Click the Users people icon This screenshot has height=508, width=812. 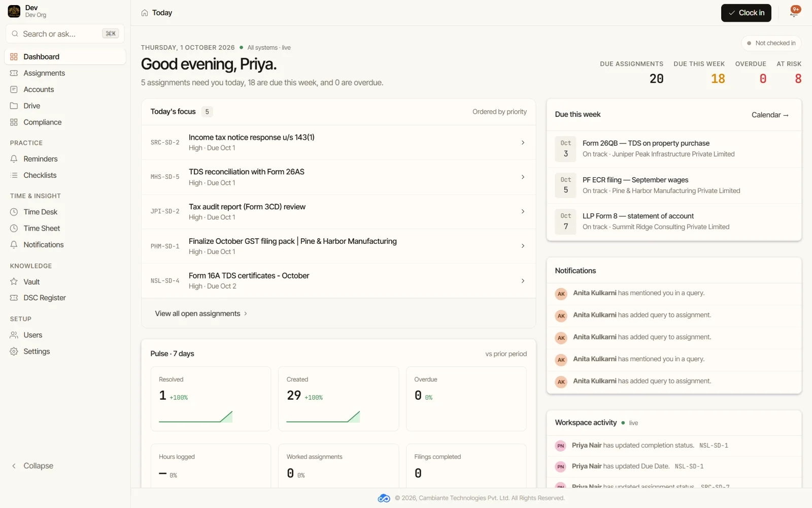coord(14,335)
